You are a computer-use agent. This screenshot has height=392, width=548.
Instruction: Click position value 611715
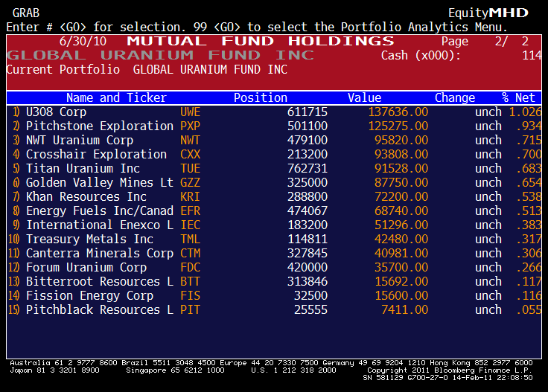308,112
